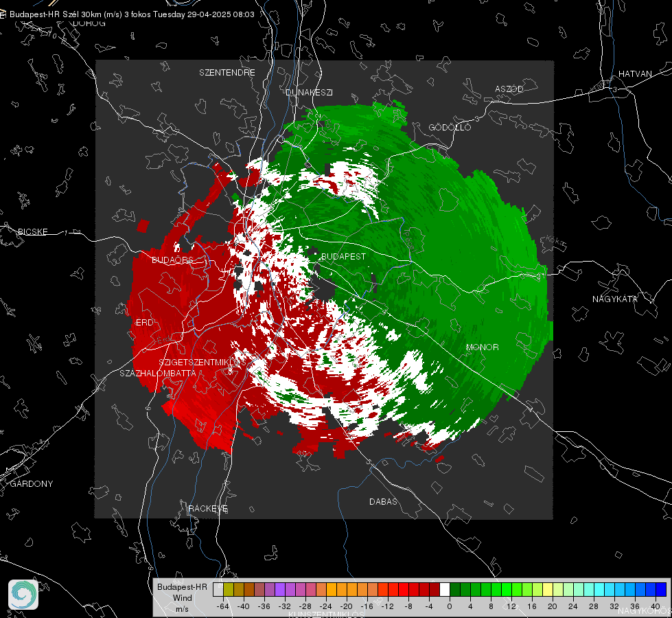Click the -12 tick label on the legend
The height and width of the screenshot is (618, 672).
(x=387, y=606)
